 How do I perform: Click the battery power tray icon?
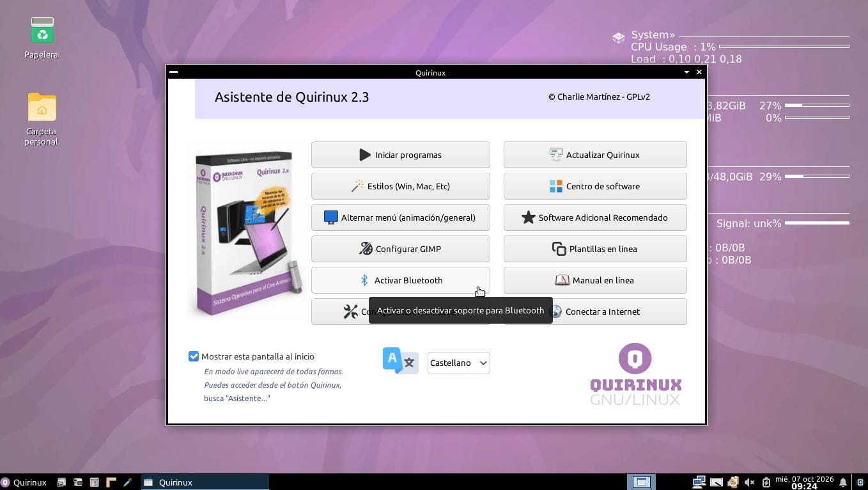click(x=766, y=482)
